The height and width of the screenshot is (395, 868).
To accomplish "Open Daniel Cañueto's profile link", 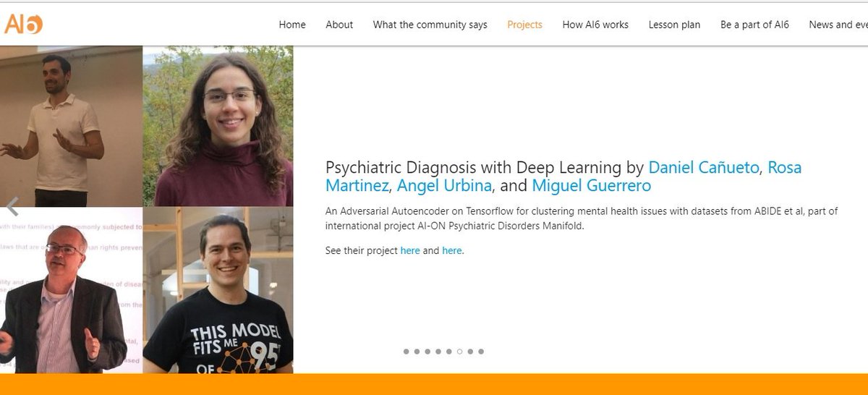I will (x=704, y=168).
